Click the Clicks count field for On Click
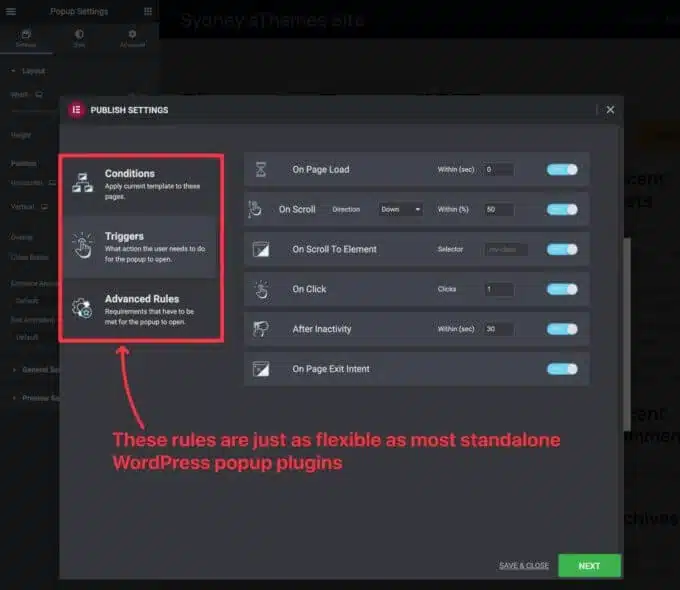 coord(499,289)
